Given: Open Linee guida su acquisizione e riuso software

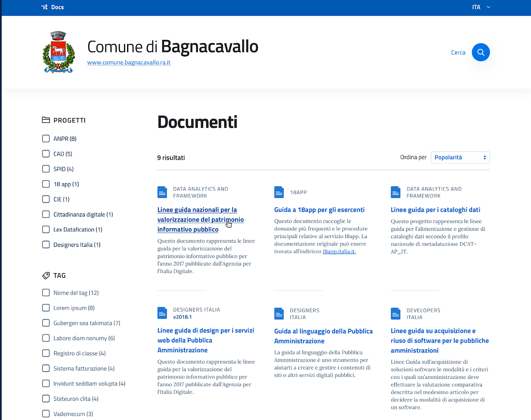Looking at the screenshot, I should [x=440, y=341].
